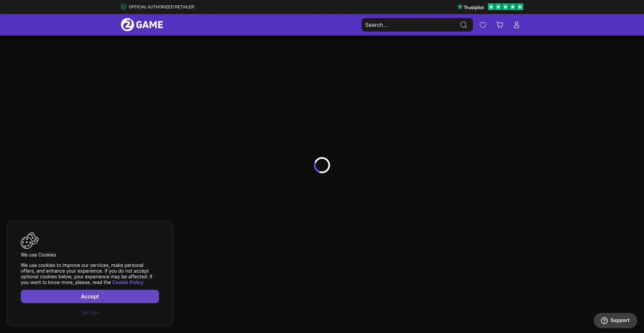Open cookie Settings link
The height and width of the screenshot is (333, 644).
pyautogui.click(x=90, y=313)
